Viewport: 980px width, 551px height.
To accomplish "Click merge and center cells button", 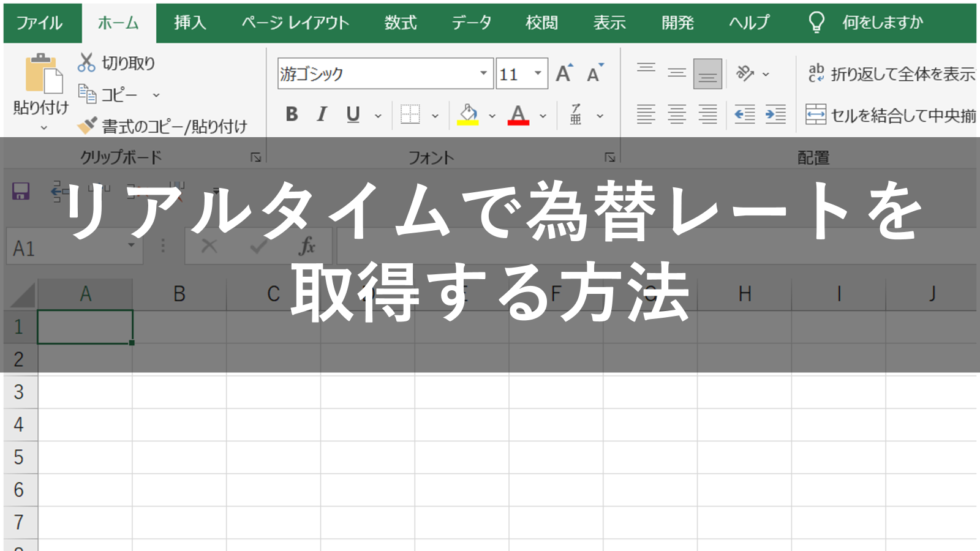I will point(891,114).
